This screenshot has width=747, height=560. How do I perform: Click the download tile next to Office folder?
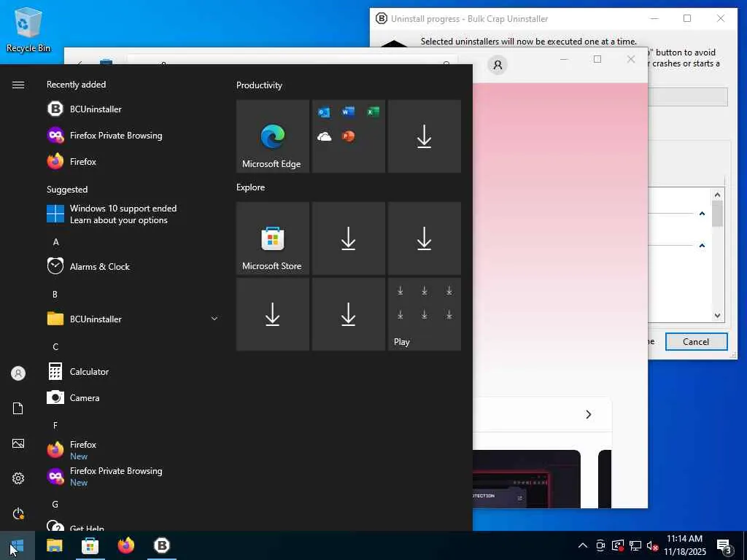(424, 136)
